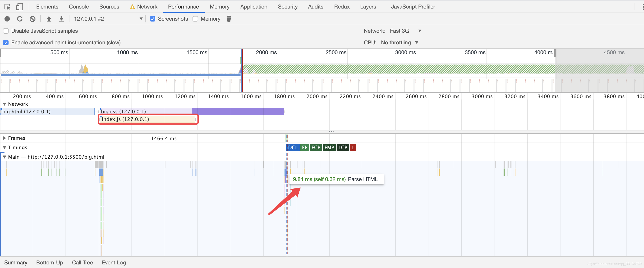Select the index.js network request bar
Image resolution: width=644 pixels, height=268 pixels.
click(x=148, y=119)
